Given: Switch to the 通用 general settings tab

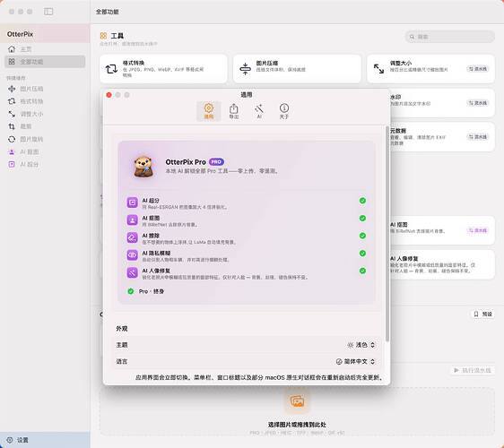Looking at the screenshot, I should [209, 111].
